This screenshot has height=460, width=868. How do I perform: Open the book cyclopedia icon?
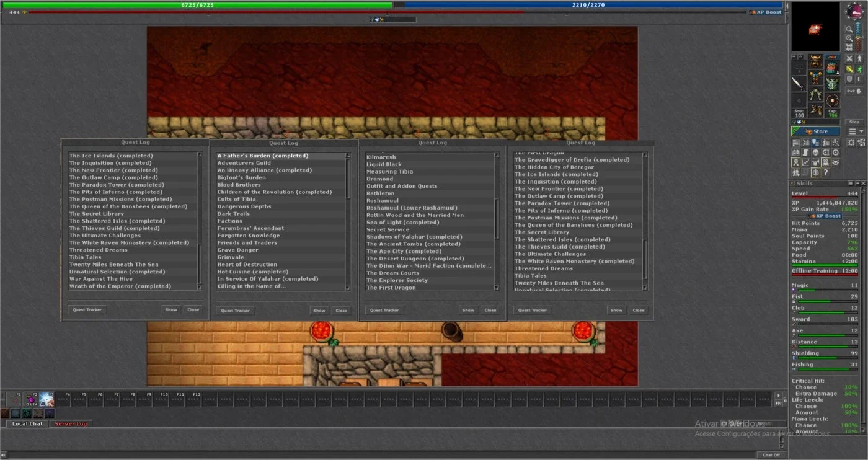point(796,152)
